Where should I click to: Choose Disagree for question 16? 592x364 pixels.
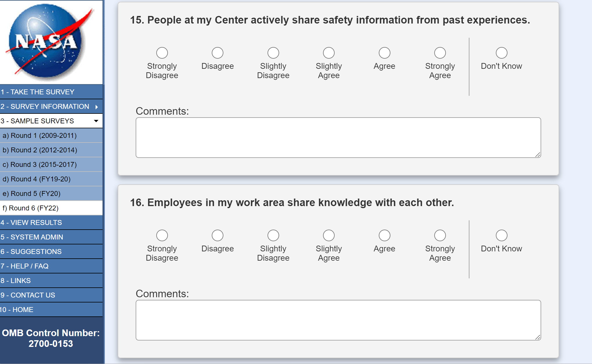tap(217, 235)
